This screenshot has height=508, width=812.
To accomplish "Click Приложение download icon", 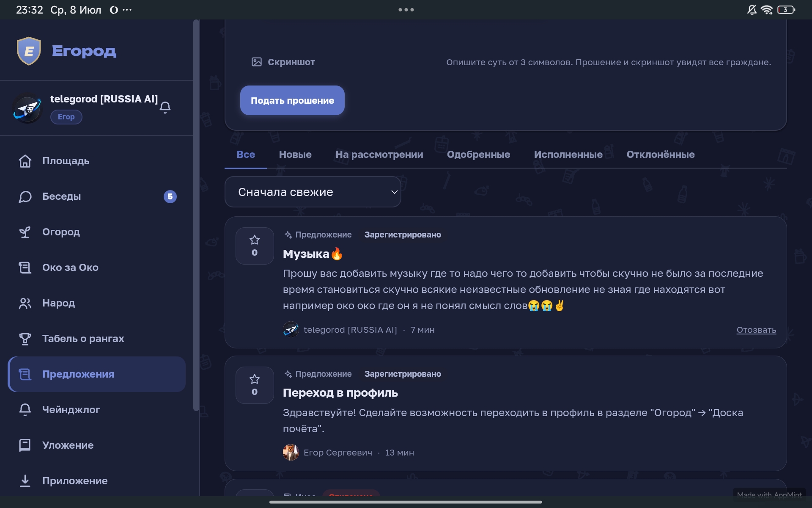I will point(25,481).
